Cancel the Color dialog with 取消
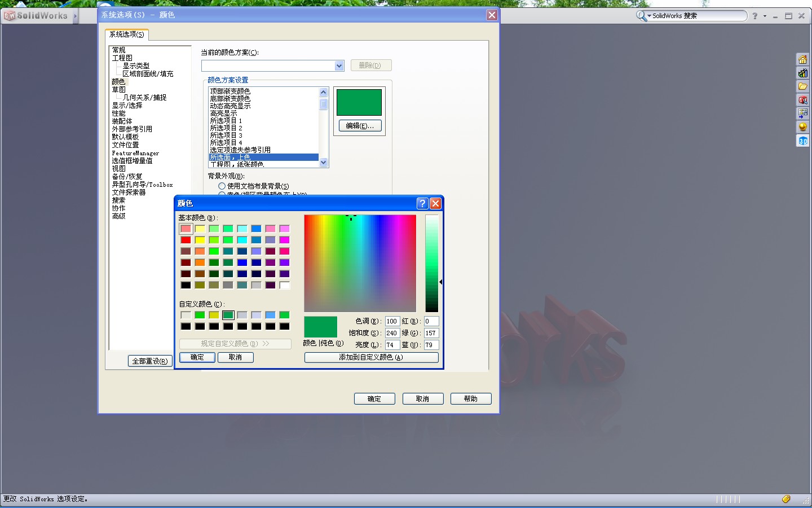 tap(235, 357)
